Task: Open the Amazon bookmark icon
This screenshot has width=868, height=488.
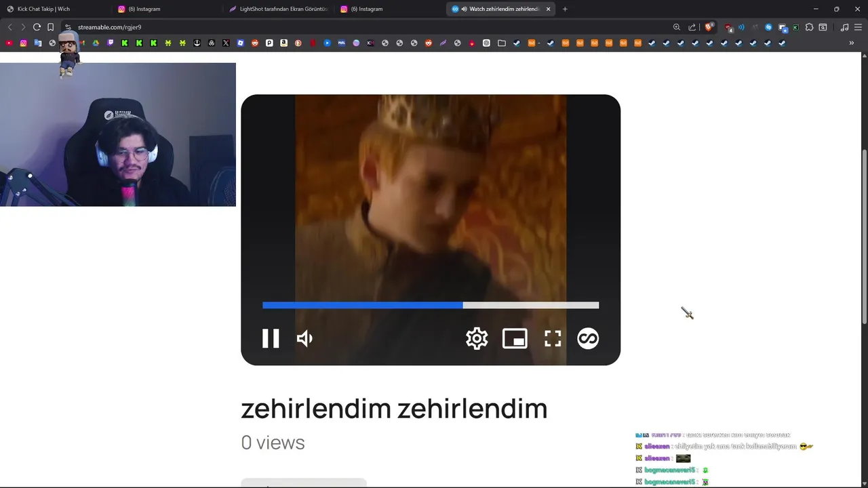Action: click(283, 43)
